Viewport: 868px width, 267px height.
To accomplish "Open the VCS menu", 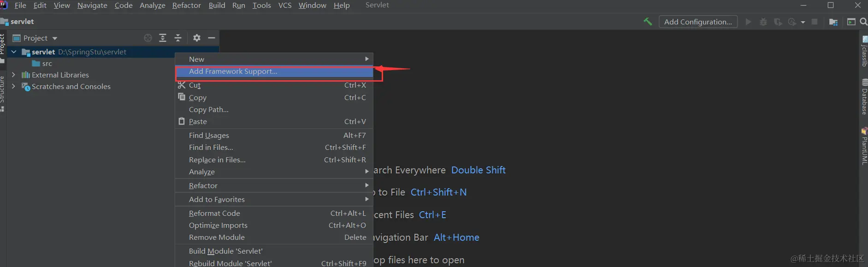I will [285, 5].
